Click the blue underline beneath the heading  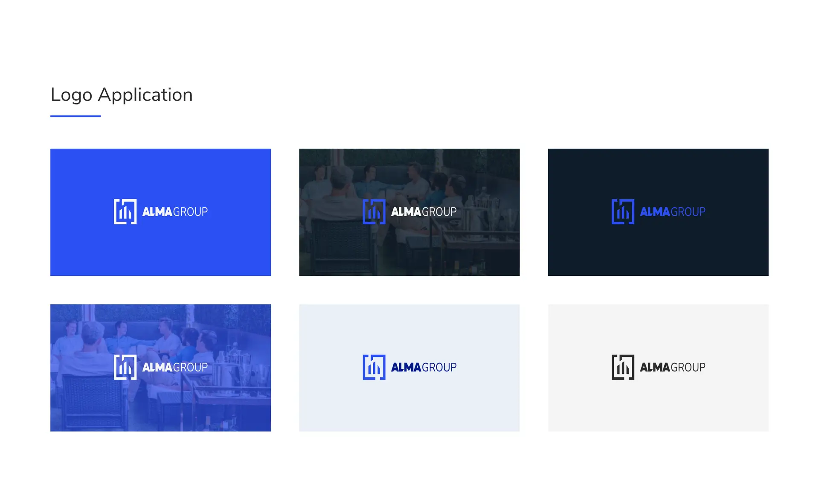pyautogui.click(x=76, y=116)
